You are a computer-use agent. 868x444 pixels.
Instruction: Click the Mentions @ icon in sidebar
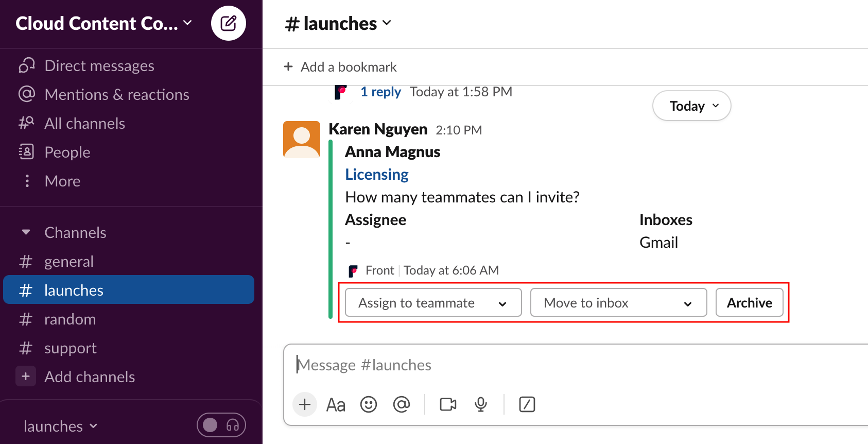pos(26,94)
